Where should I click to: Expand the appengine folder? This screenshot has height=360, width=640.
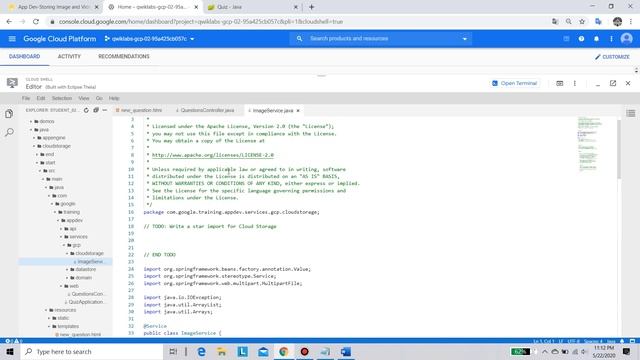point(51,138)
